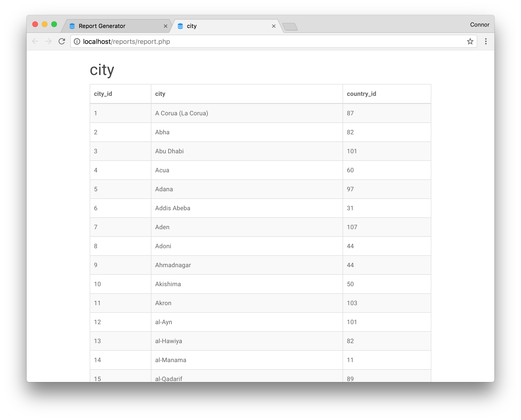
Task: Click the city_id column header
Action: pos(103,94)
